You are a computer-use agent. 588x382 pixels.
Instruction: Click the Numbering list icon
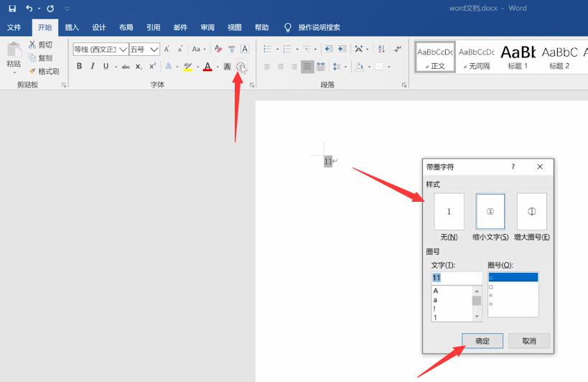pyautogui.click(x=287, y=49)
